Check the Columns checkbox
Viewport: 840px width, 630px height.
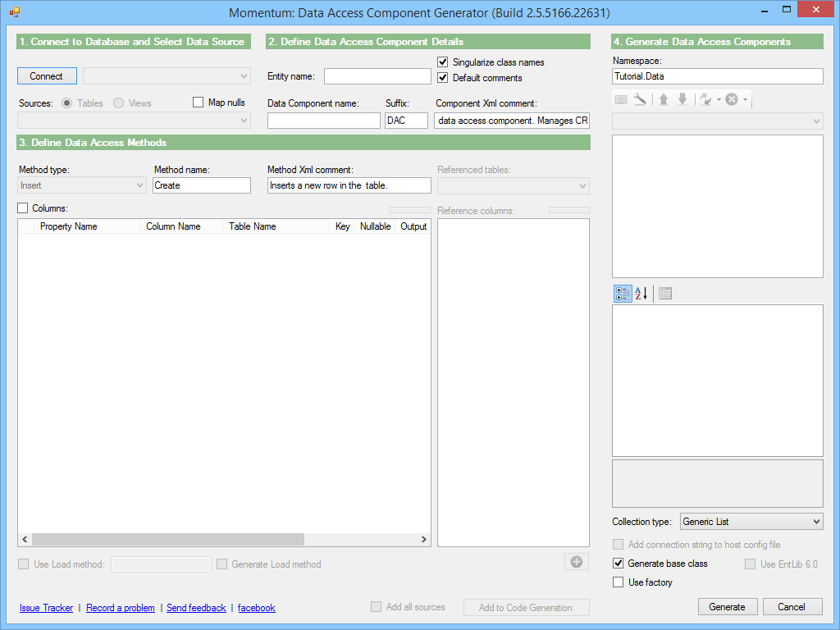[22, 208]
